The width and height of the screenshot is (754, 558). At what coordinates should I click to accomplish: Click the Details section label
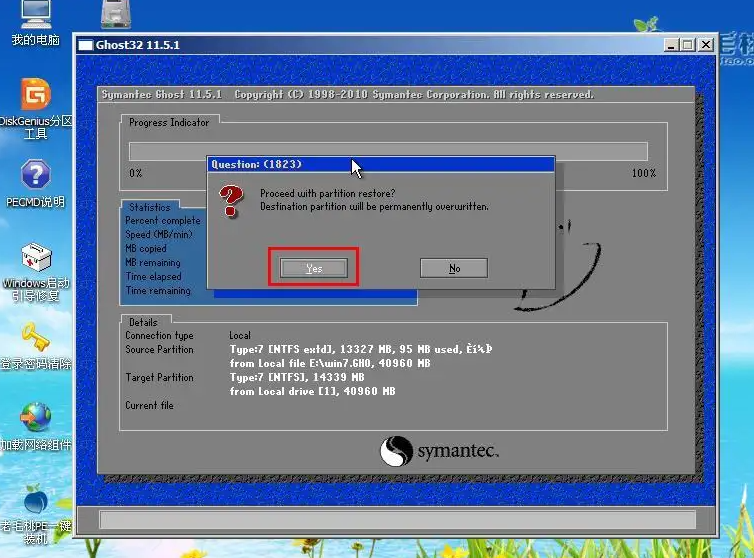click(x=143, y=322)
